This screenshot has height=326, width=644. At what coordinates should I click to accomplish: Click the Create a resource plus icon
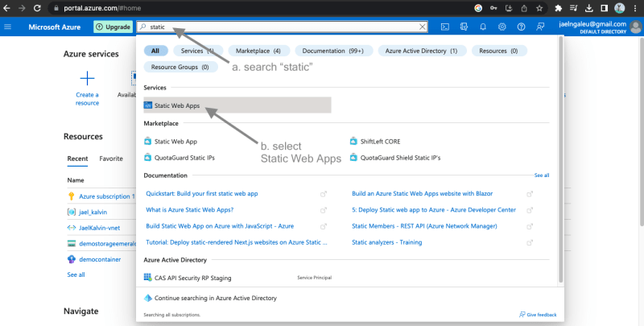[87, 78]
